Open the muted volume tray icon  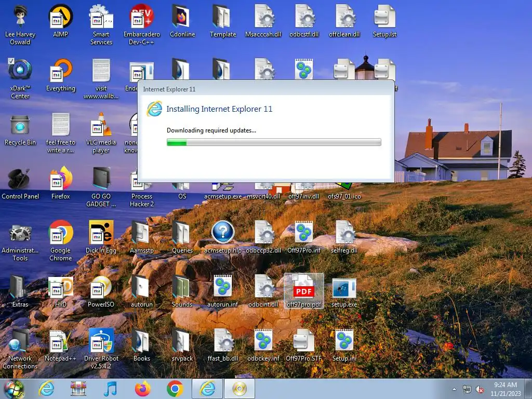click(x=480, y=390)
